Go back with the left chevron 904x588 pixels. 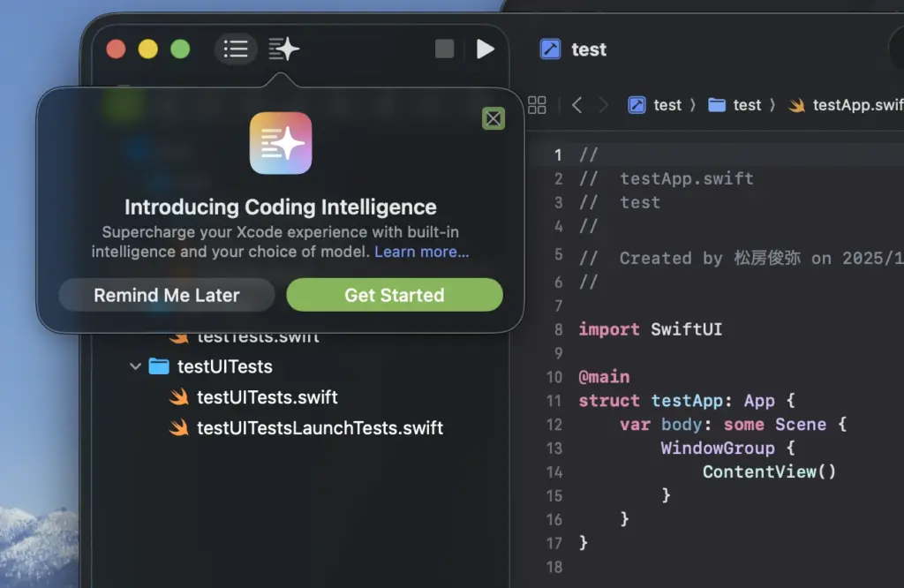point(577,105)
